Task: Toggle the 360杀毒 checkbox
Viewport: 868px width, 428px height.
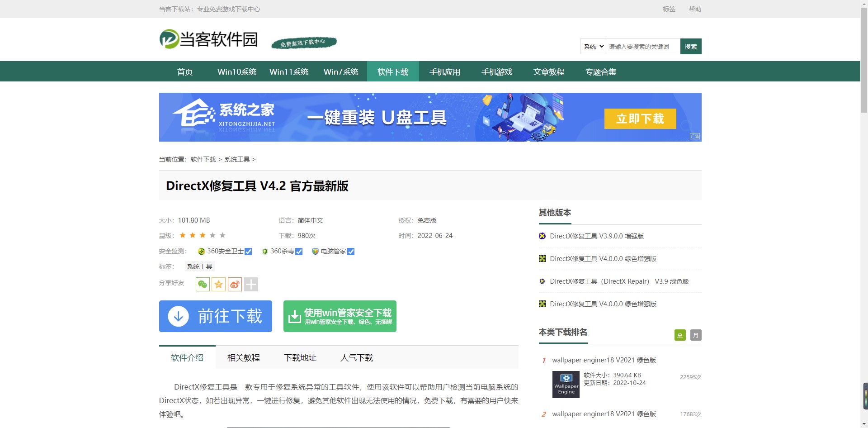Action: pos(299,252)
